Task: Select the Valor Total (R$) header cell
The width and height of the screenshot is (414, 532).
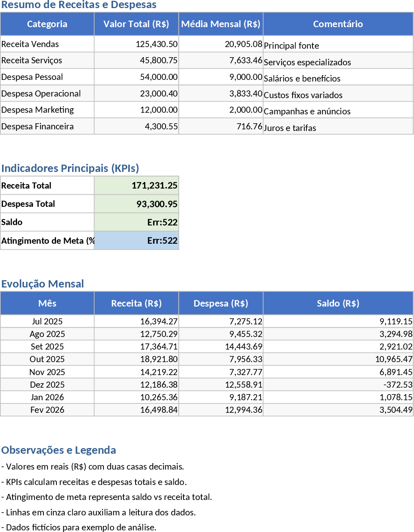Action: pyautogui.click(x=136, y=24)
